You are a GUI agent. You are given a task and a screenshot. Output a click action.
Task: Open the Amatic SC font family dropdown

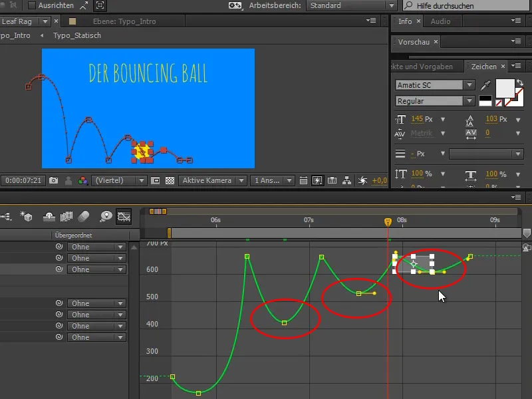pos(435,85)
